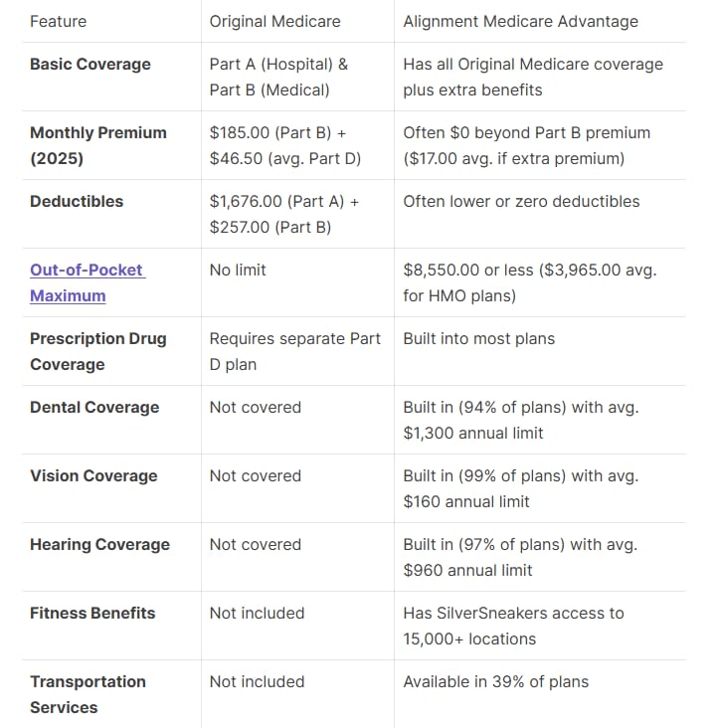This screenshot has height=728, width=717.
Task: Click the Hearing Coverage row label
Action: pyautogui.click(x=99, y=544)
